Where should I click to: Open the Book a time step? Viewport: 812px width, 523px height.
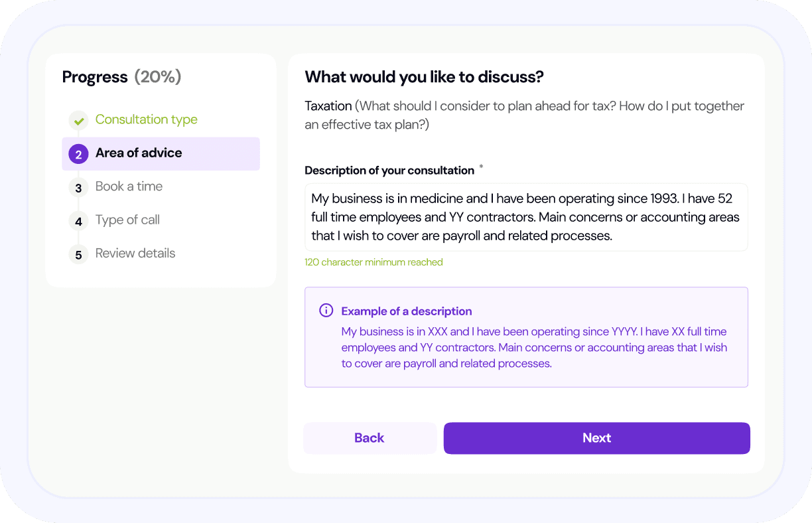[x=129, y=187]
